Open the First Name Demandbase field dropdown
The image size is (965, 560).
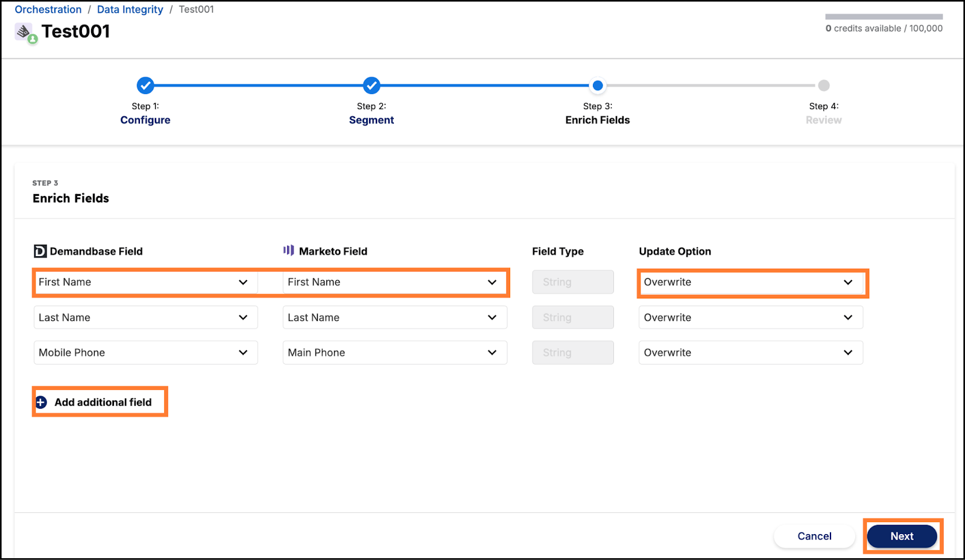[x=146, y=282]
